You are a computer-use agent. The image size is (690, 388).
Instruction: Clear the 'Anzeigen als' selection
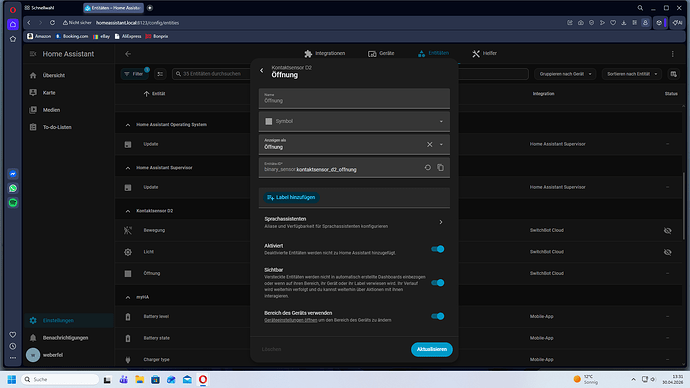click(429, 144)
